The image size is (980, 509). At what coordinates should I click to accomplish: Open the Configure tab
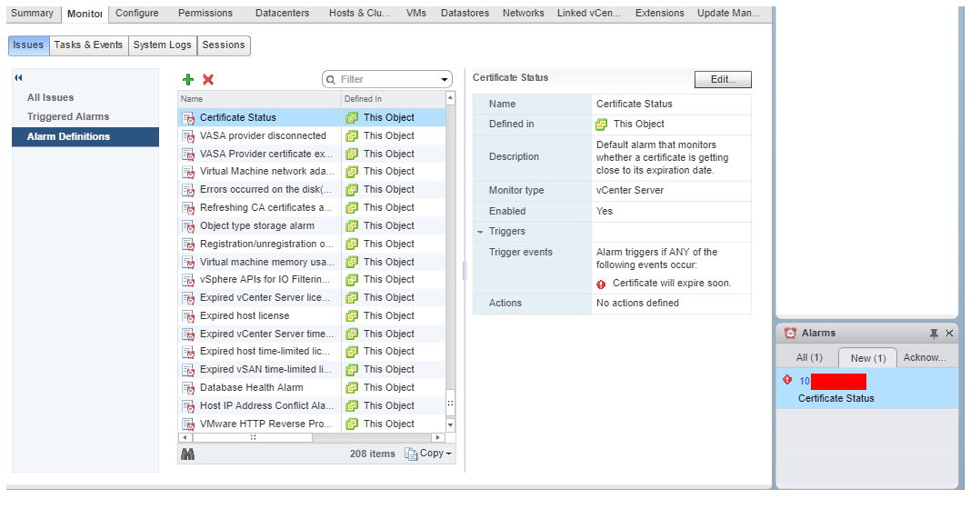pos(137,13)
